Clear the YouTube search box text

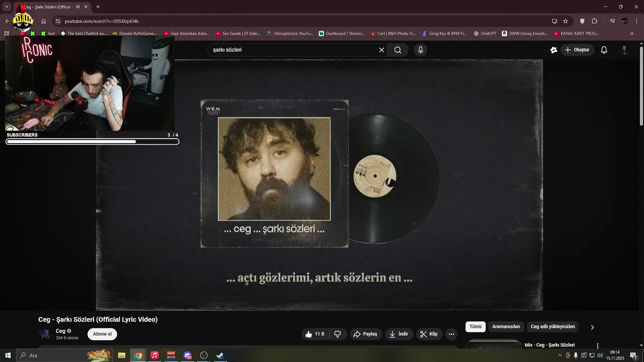click(x=381, y=50)
